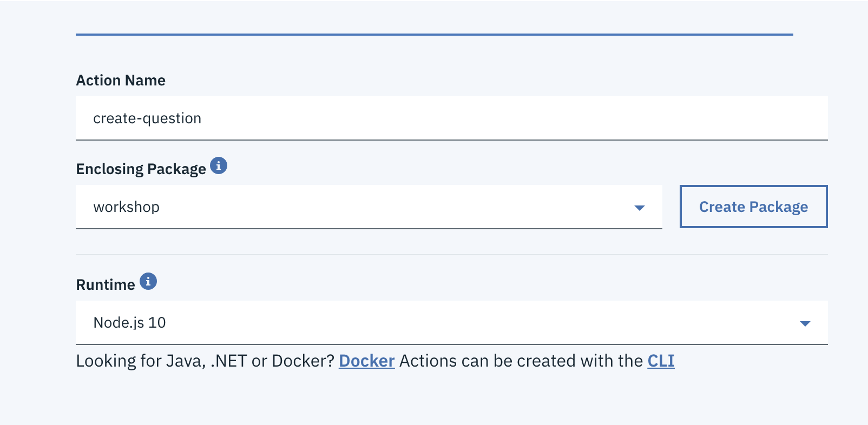Select the 'Node.js 10' value text
The width and height of the screenshot is (868, 425).
point(130,323)
